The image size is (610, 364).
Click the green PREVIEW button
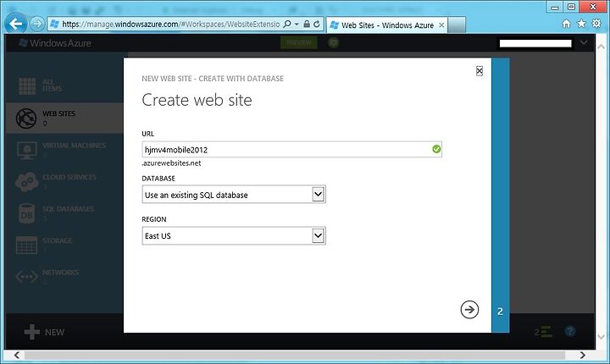[x=299, y=42]
